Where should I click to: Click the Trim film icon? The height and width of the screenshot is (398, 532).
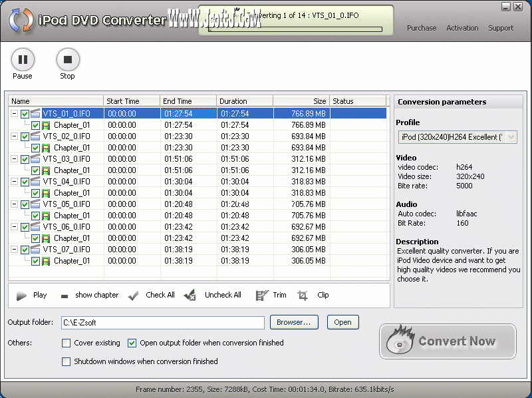tap(261, 295)
